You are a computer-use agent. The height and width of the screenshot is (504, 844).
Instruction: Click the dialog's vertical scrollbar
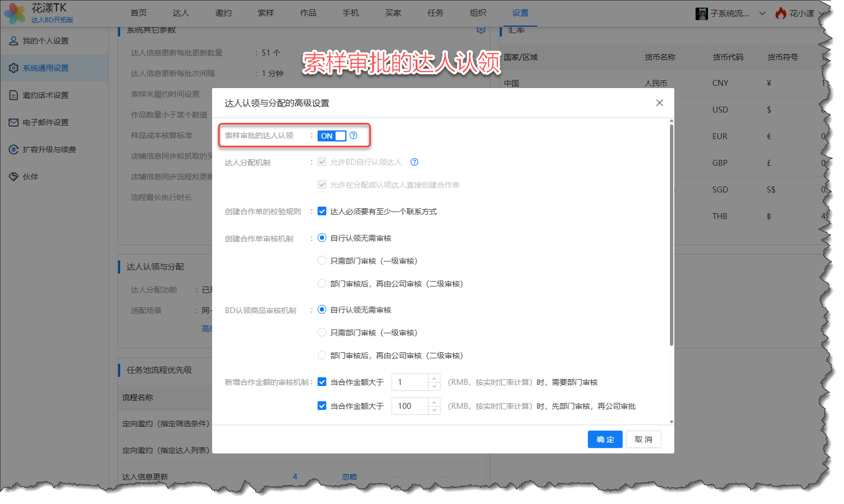[x=672, y=234]
